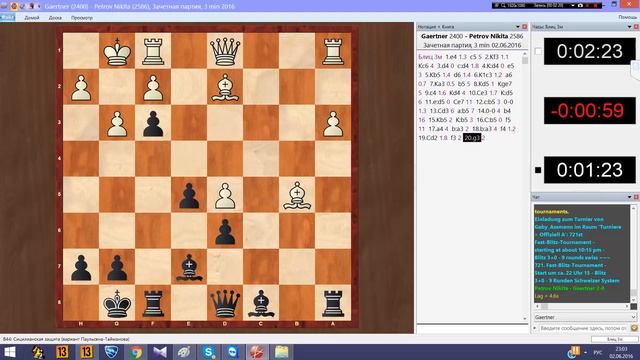
Task: Click the game header Gaertner - Petrov Nikita
Action: pyautogui.click(x=472, y=36)
